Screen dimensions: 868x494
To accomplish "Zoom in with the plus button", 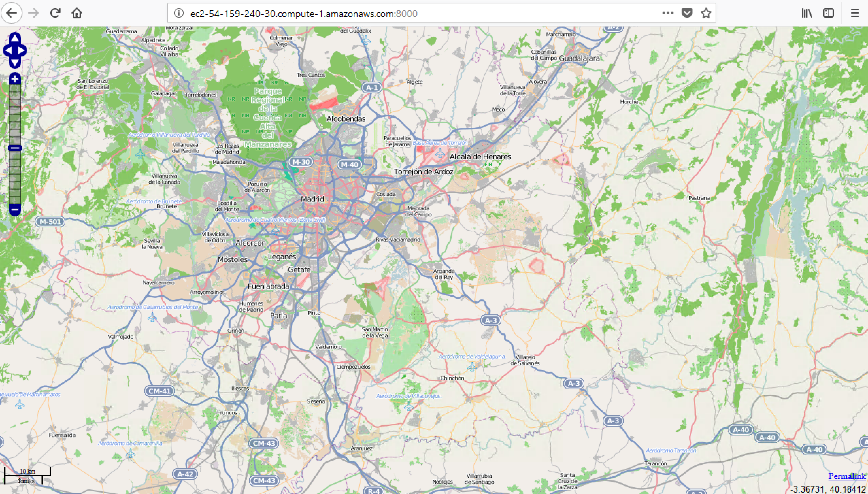I will coord(15,79).
